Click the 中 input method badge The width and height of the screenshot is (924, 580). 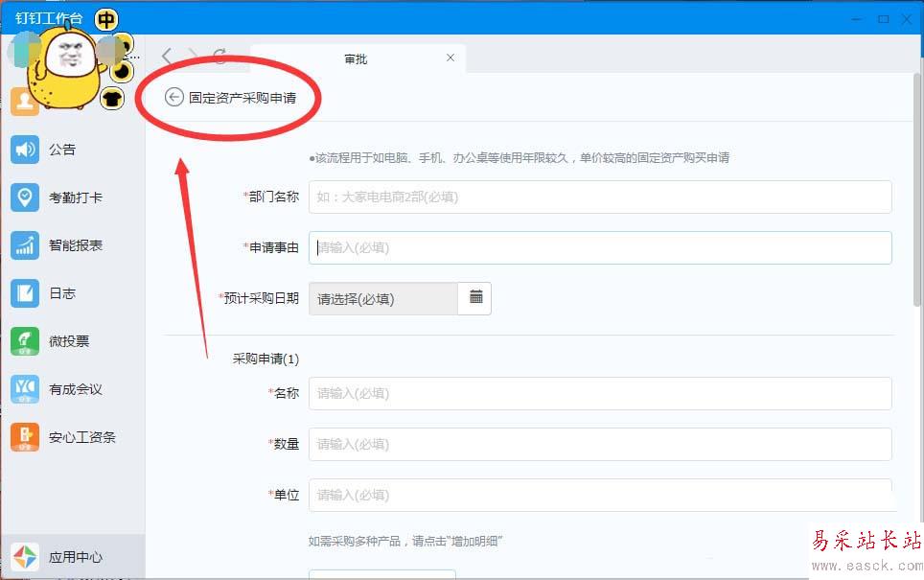tap(106, 19)
